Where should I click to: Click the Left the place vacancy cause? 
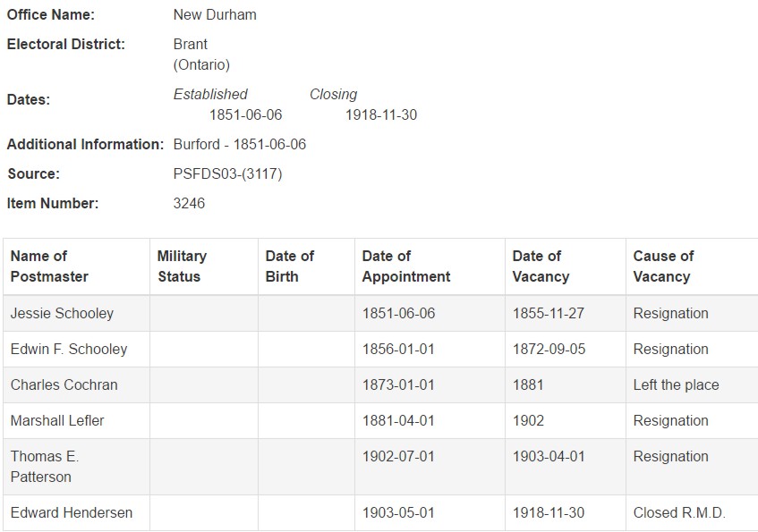click(x=676, y=385)
